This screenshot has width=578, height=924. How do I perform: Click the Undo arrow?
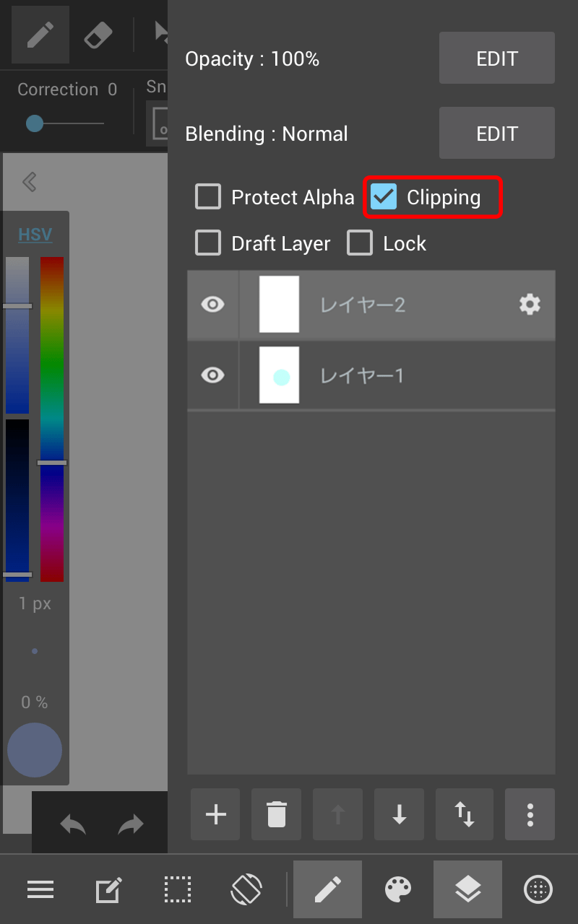(73, 824)
